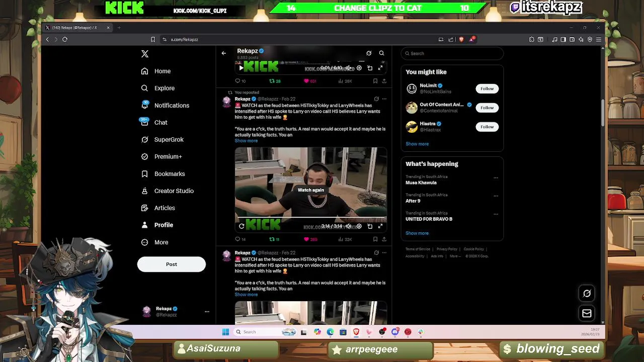Reload the page in the browser toolbar

click(x=65, y=39)
